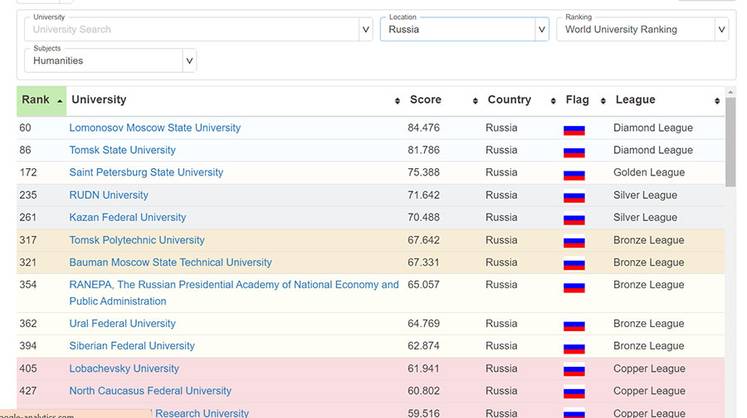747x418 pixels.
Task: Select Golden League cell for Saint Petersburg
Action: click(649, 173)
